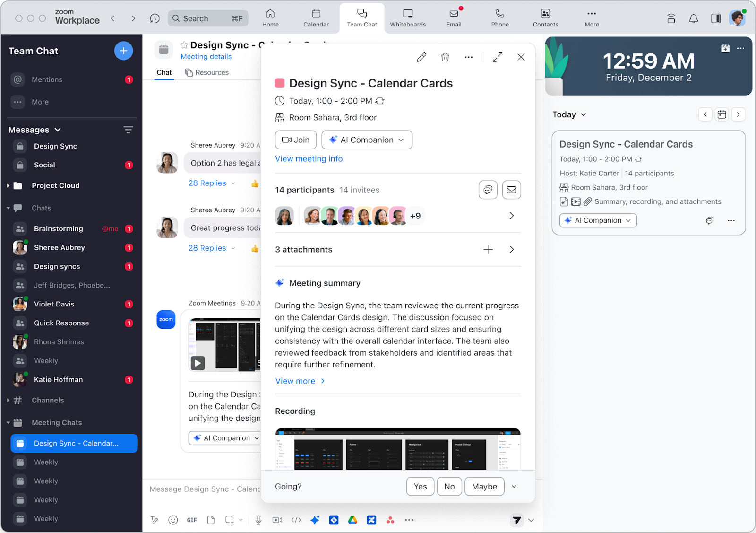Click the pink meeting color swatch
This screenshot has width=756, height=533.
click(x=280, y=83)
